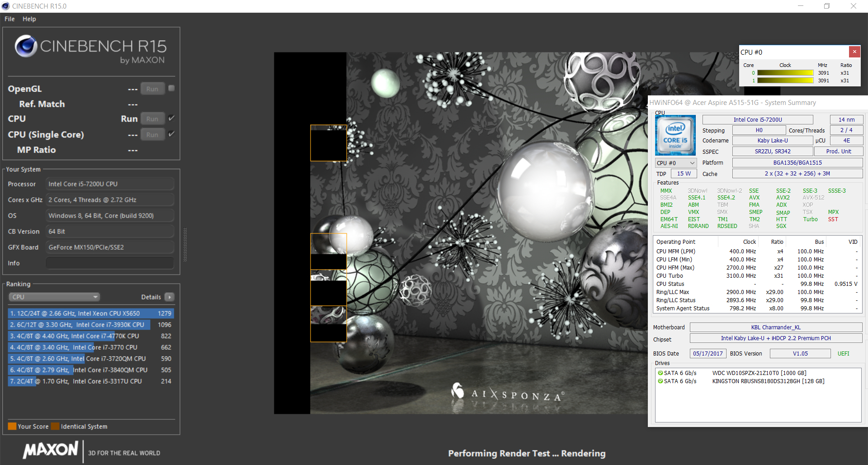Click the orange Your Score legend swatch
Viewport: 868px width, 465px height.
[x=12, y=426]
